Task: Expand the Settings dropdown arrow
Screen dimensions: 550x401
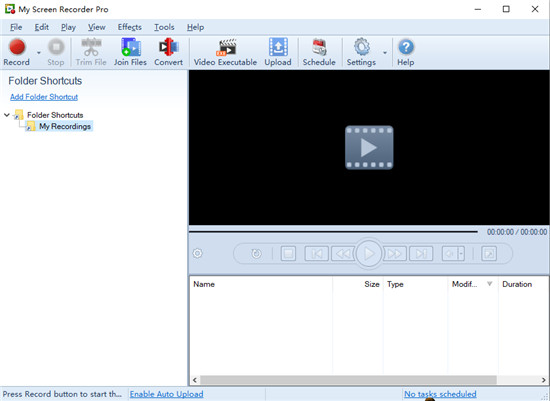Action: (x=385, y=53)
